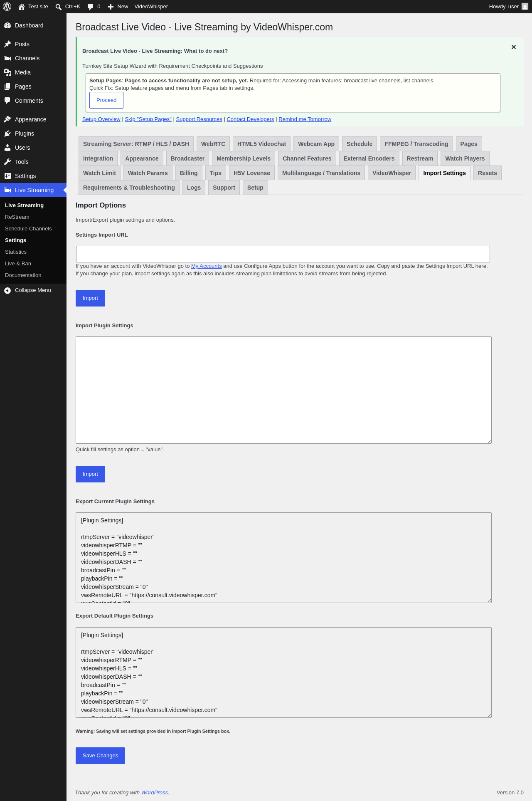
Task: Open the Watch Limit tab
Action: click(99, 173)
